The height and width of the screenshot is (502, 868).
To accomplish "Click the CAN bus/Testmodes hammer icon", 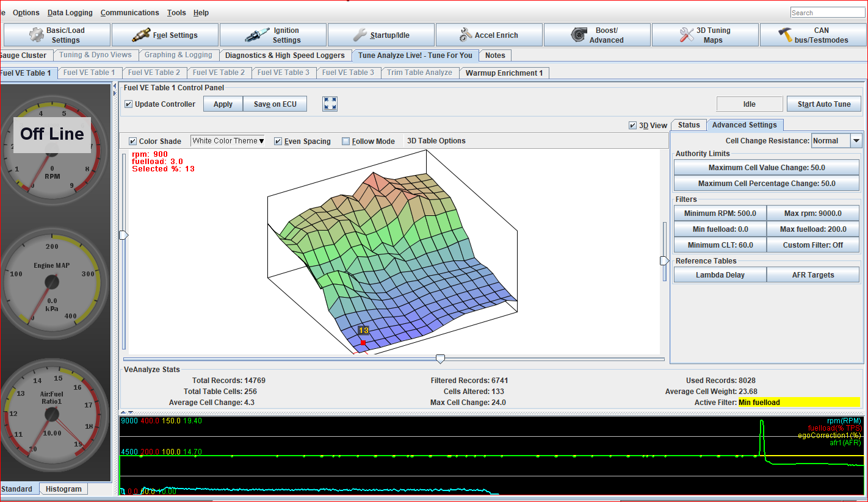I will tap(785, 35).
